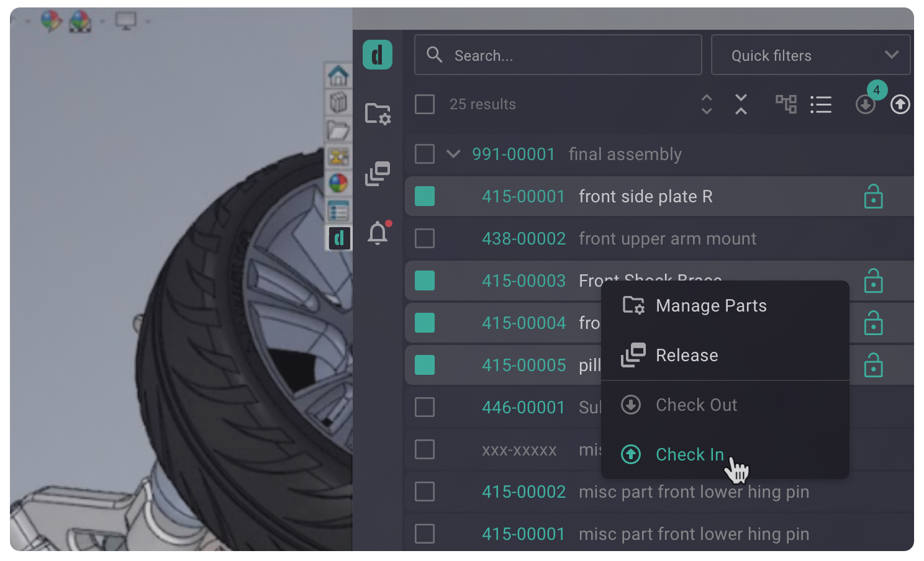This screenshot has width=924, height=561.
Task: Uncheck the 415-00005 row checkbox
Action: (425, 365)
